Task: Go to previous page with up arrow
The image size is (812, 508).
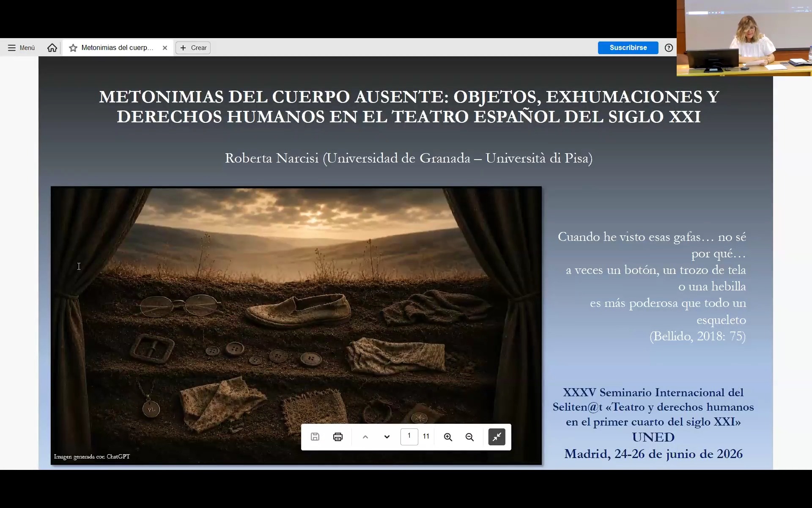Action: (365, 437)
